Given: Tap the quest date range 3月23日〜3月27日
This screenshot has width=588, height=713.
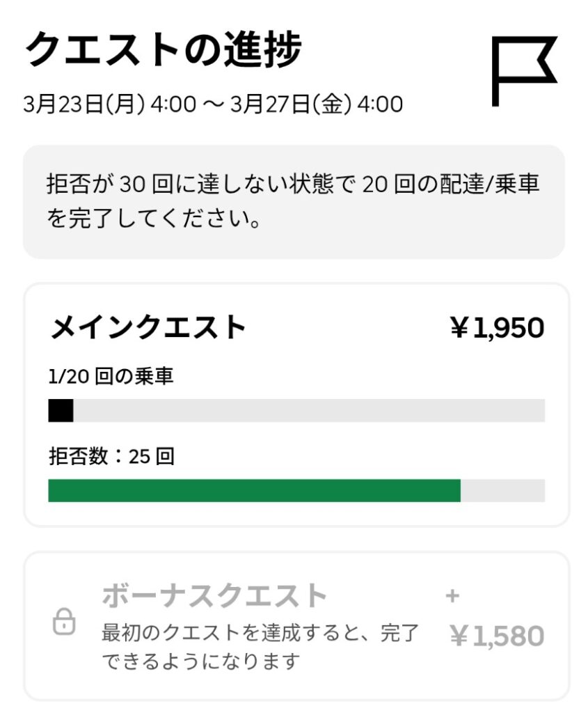Looking at the screenshot, I should tap(213, 104).
